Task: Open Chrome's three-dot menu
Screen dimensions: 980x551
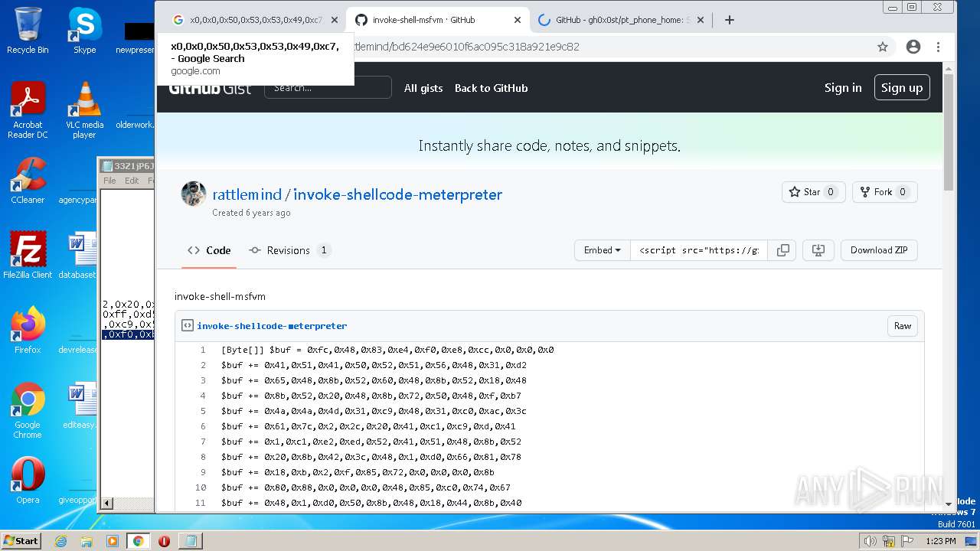Action: pyautogui.click(x=938, y=47)
